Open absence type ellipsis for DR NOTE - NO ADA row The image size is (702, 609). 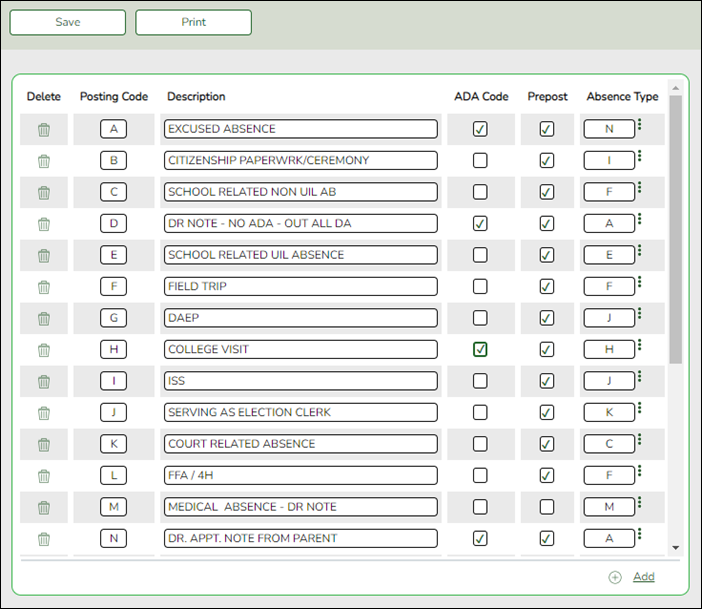[639, 219]
